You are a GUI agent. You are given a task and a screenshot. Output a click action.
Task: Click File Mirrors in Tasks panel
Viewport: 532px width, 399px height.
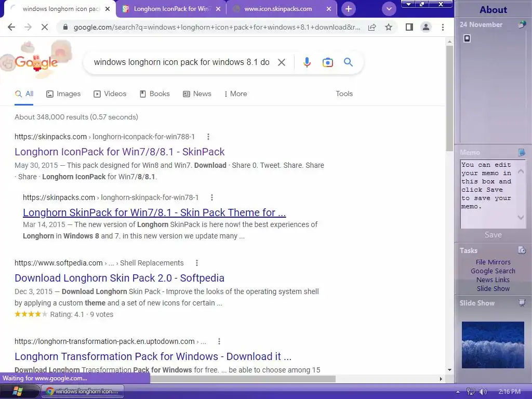[493, 262]
